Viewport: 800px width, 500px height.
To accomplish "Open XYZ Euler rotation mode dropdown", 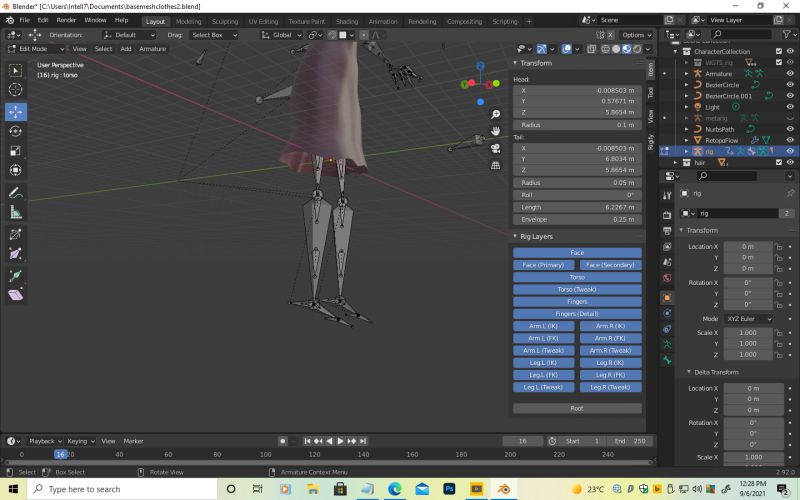I will [x=748, y=319].
